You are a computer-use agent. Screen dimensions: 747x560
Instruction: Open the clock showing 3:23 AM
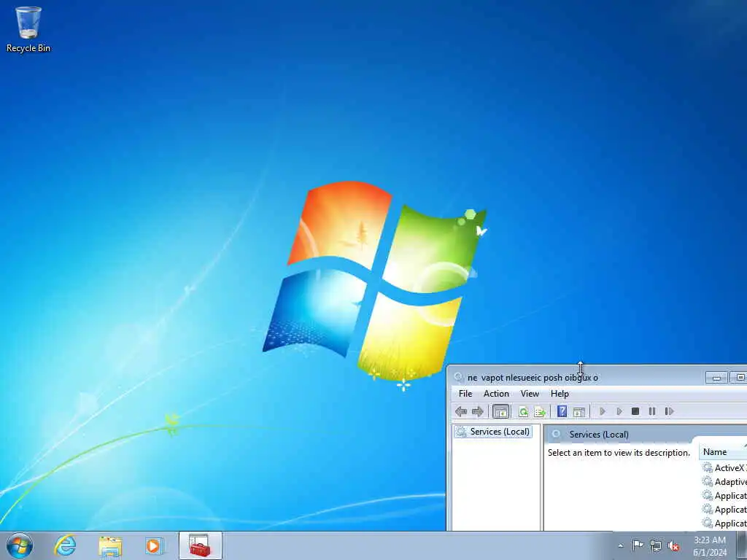[710, 546]
